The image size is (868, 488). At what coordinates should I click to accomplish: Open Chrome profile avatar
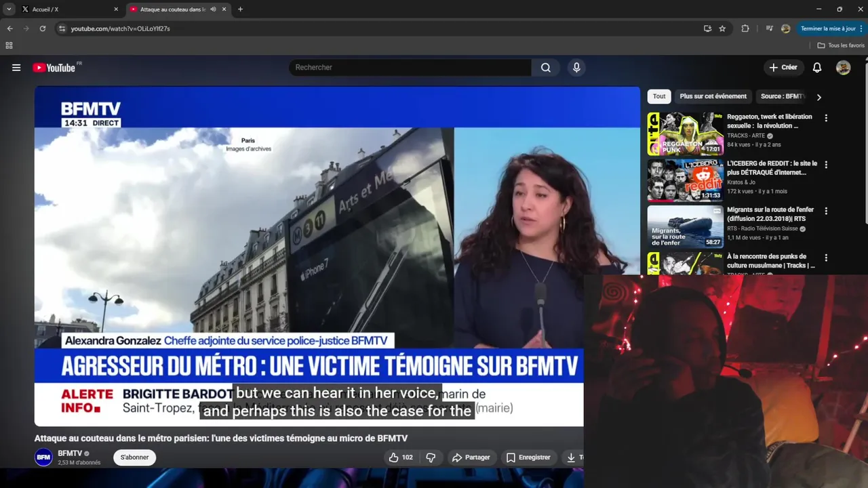(785, 28)
